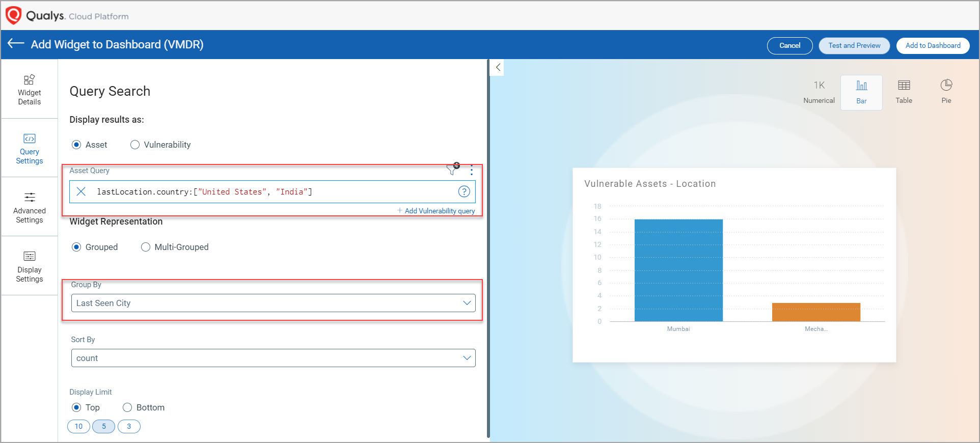Viewport: 980px width, 443px height.
Task: Click the query help question mark icon
Action: [464, 191]
